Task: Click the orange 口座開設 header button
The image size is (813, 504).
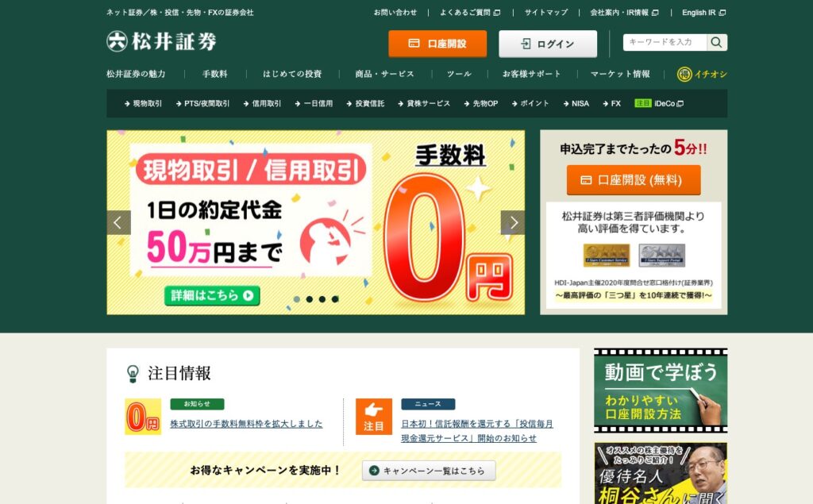Action: [x=437, y=44]
